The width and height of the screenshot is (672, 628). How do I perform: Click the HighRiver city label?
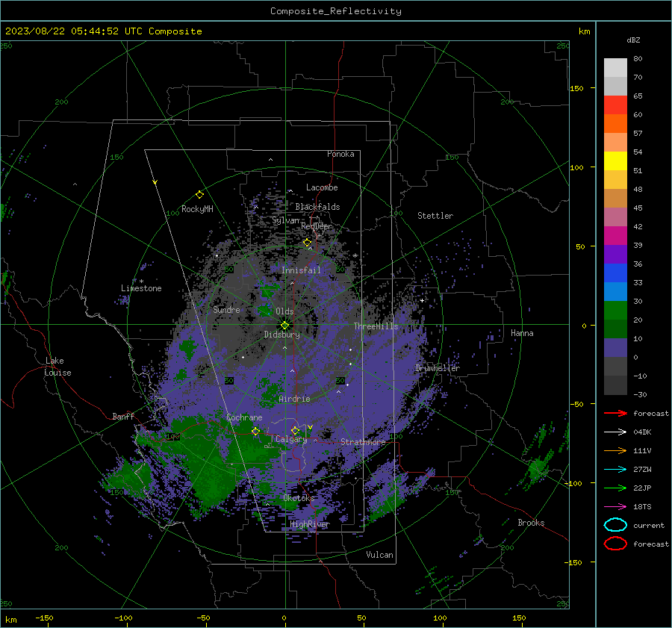[310, 524]
